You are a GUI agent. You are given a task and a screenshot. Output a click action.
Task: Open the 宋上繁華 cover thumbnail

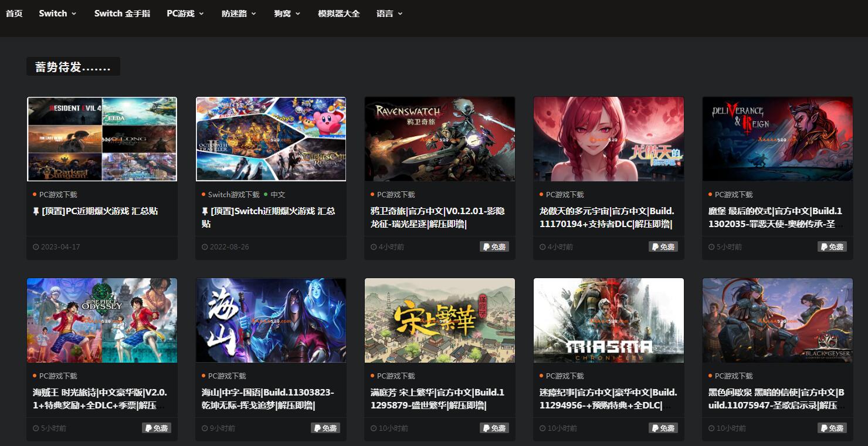tap(440, 320)
